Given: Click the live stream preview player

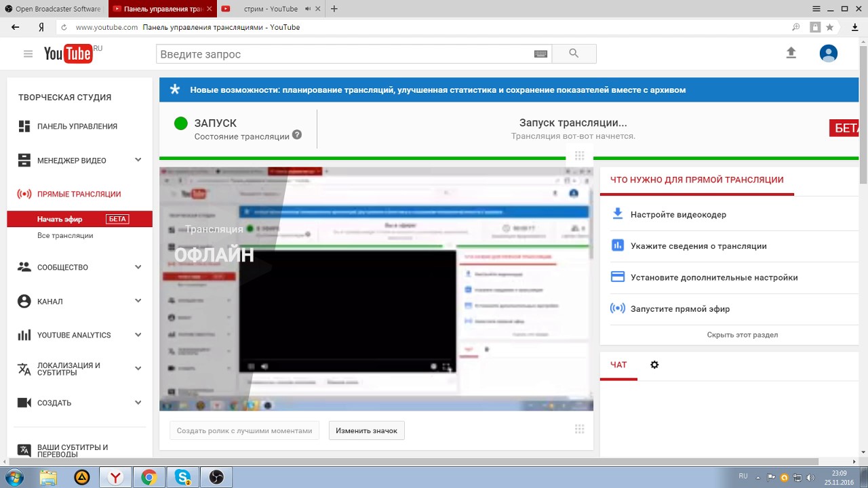Looking at the screenshot, I should pyautogui.click(x=376, y=288).
